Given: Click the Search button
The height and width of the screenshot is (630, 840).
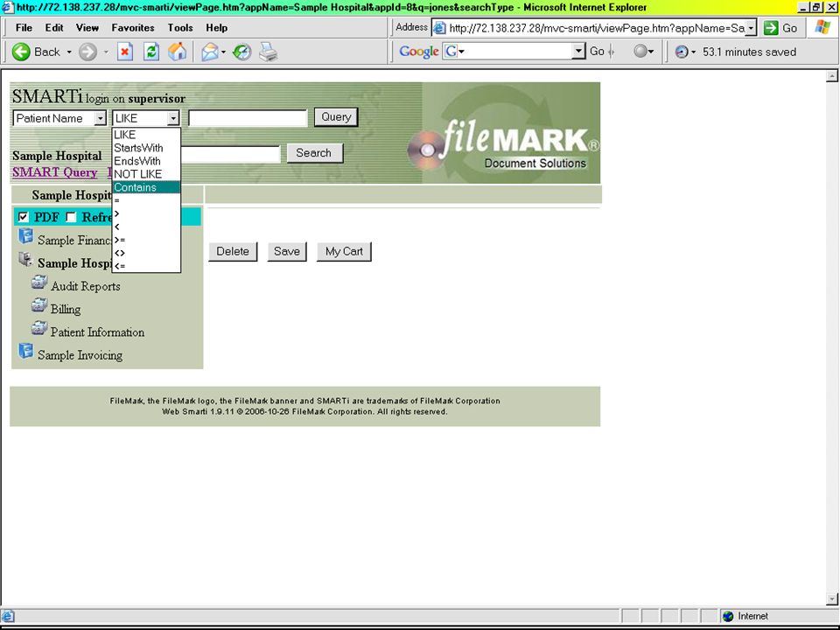Looking at the screenshot, I should [x=314, y=153].
